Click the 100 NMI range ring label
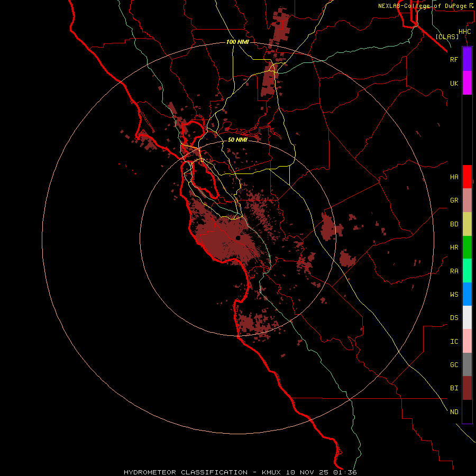The width and height of the screenshot is (476, 476). tap(237, 42)
